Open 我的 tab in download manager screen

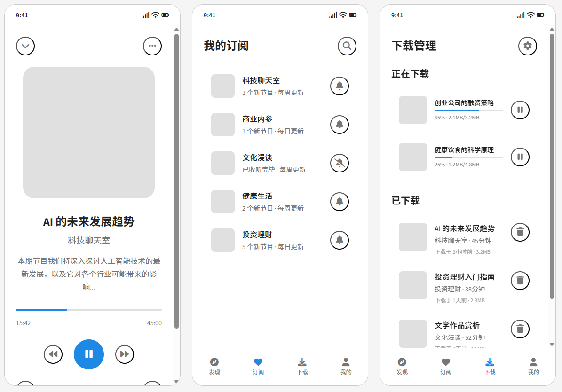tap(533, 366)
